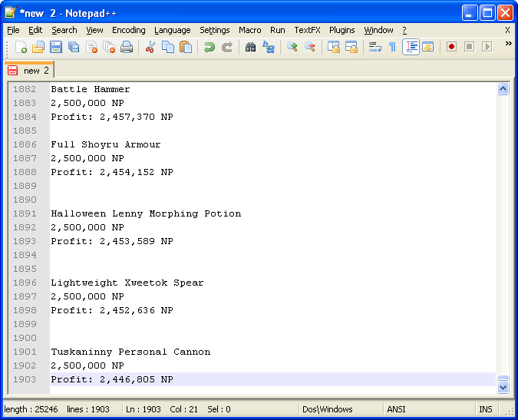The height and width of the screenshot is (420, 518).
Task: Click 'Full Shoyru Armour' line
Action: [x=106, y=144]
